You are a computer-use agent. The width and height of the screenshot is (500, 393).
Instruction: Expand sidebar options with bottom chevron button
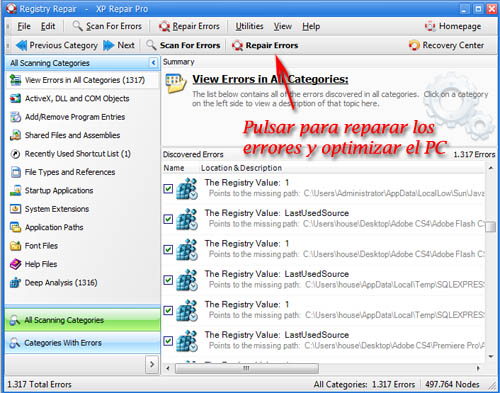tap(152, 364)
